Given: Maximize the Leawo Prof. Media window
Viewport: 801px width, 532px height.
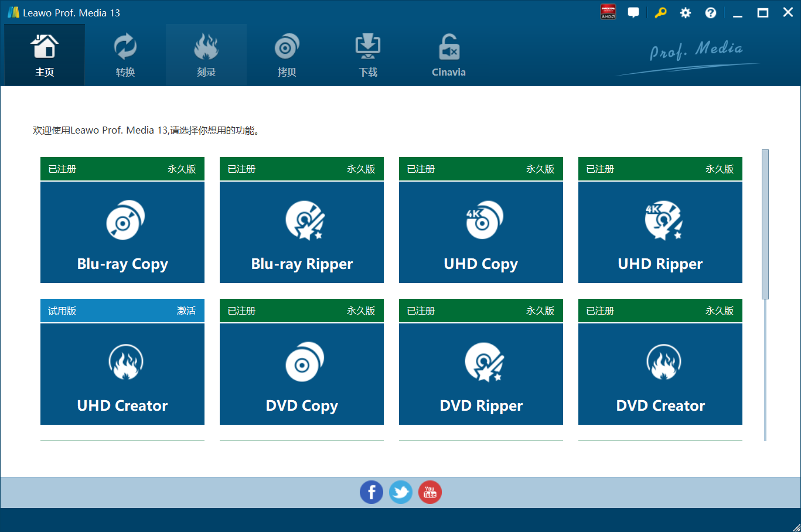Looking at the screenshot, I should pos(763,13).
